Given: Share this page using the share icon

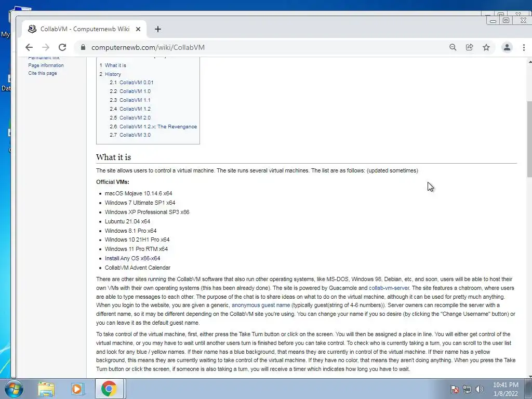Looking at the screenshot, I should [x=470, y=47].
